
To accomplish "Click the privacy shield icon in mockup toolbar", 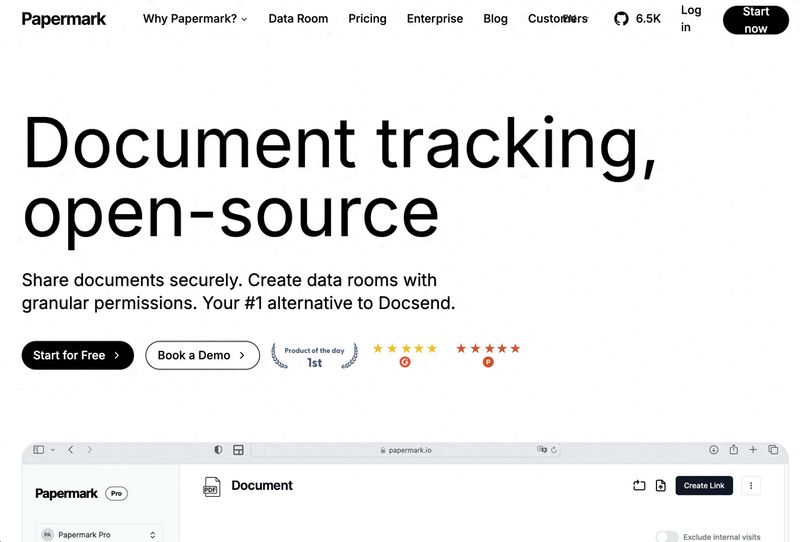I will pyautogui.click(x=218, y=450).
